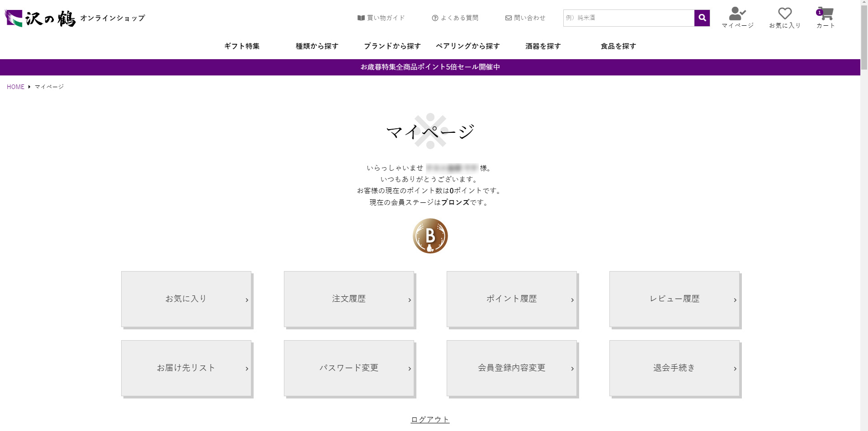Click the scrollbar up arrow
The width and height of the screenshot is (868, 431).
point(864,3)
